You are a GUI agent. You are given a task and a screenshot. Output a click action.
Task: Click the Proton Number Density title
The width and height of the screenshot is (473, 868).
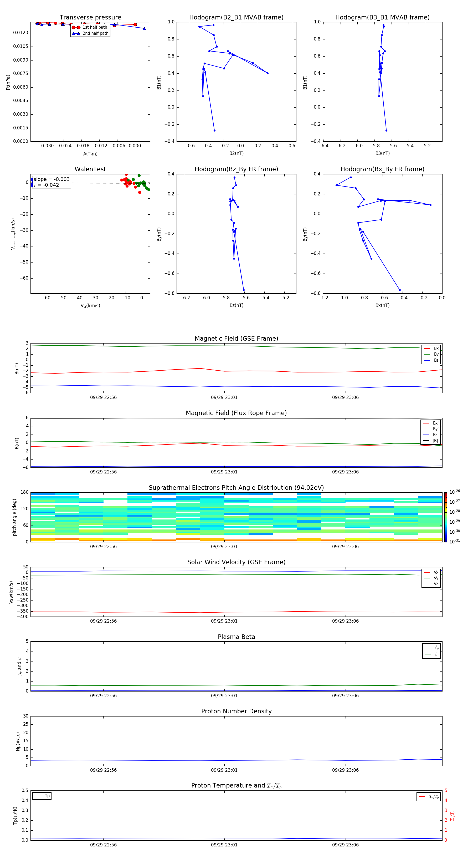click(236, 711)
